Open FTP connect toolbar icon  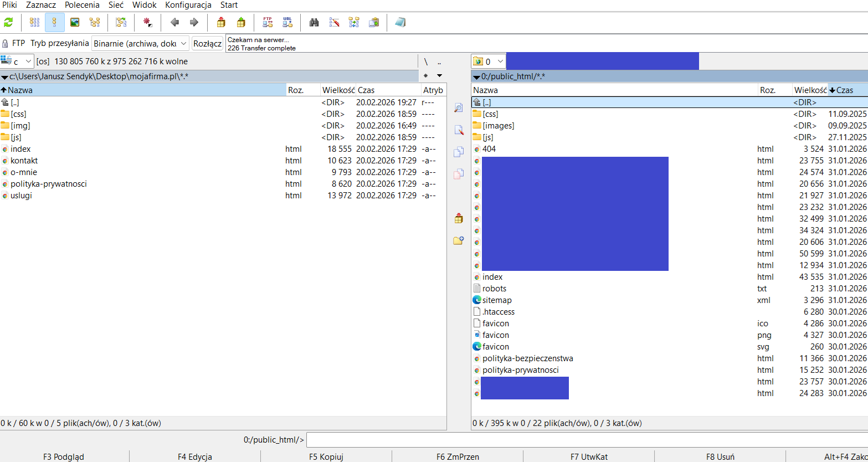click(268, 23)
